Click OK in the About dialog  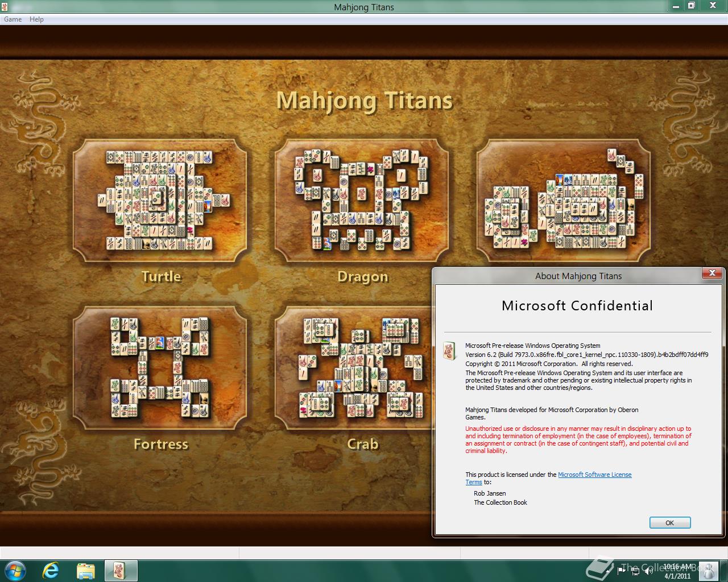670,523
